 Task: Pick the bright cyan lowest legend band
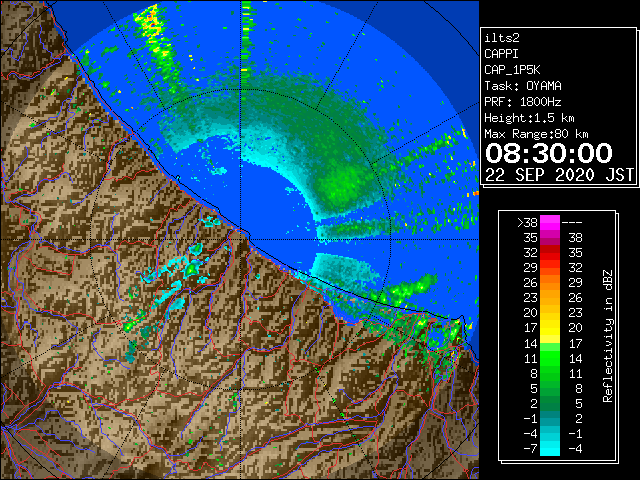(x=550, y=449)
